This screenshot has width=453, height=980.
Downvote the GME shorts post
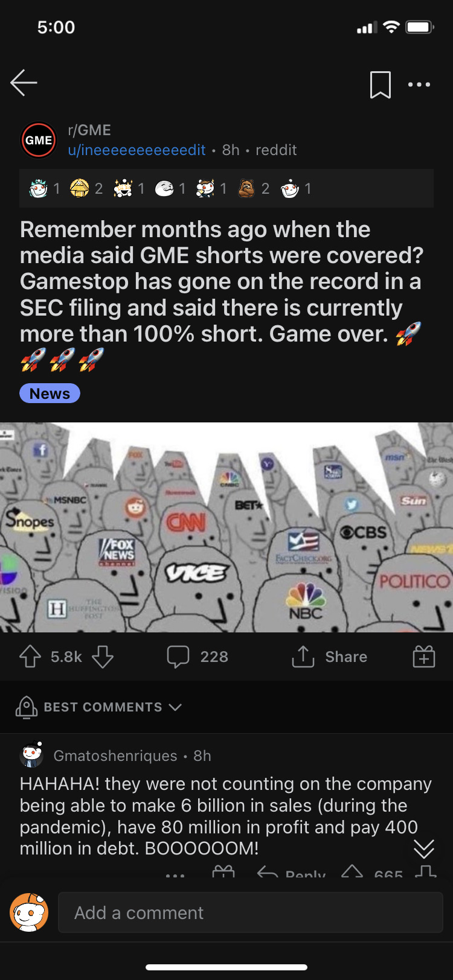pos(103,657)
